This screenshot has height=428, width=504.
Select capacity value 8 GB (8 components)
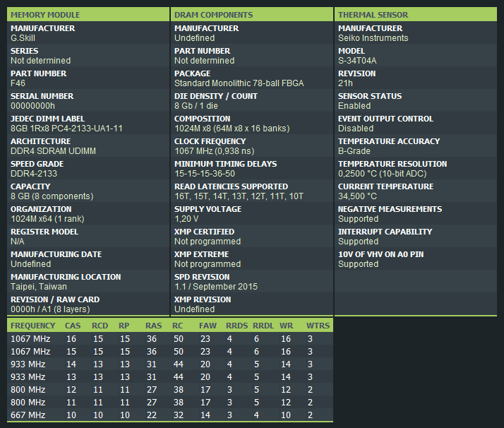[x=52, y=196]
